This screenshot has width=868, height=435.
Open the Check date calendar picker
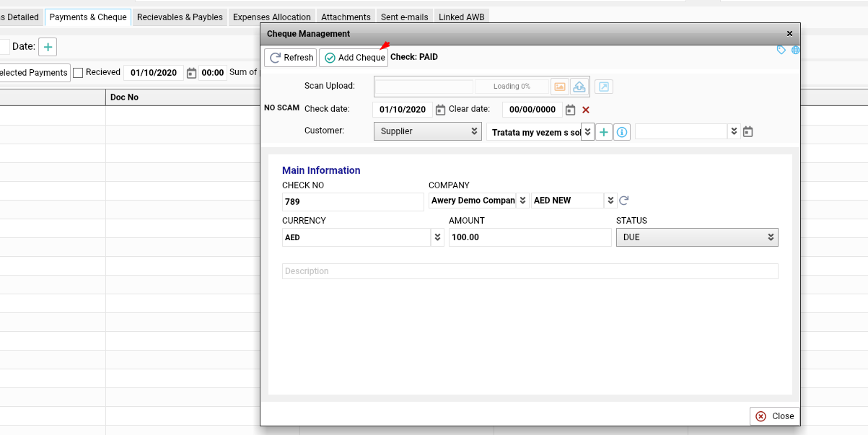440,110
